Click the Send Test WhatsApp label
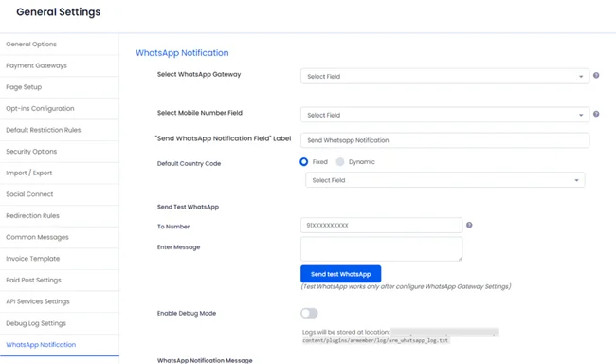 pos(188,207)
